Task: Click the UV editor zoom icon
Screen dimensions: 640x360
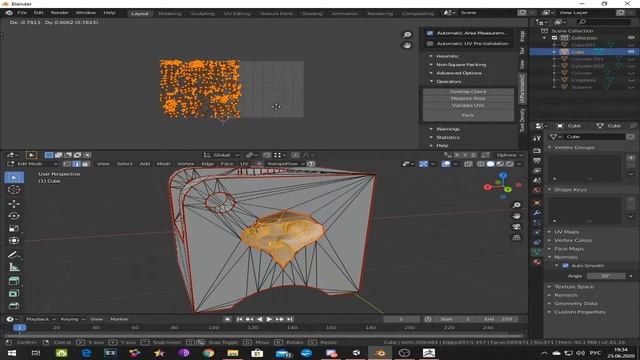Action: (x=407, y=35)
